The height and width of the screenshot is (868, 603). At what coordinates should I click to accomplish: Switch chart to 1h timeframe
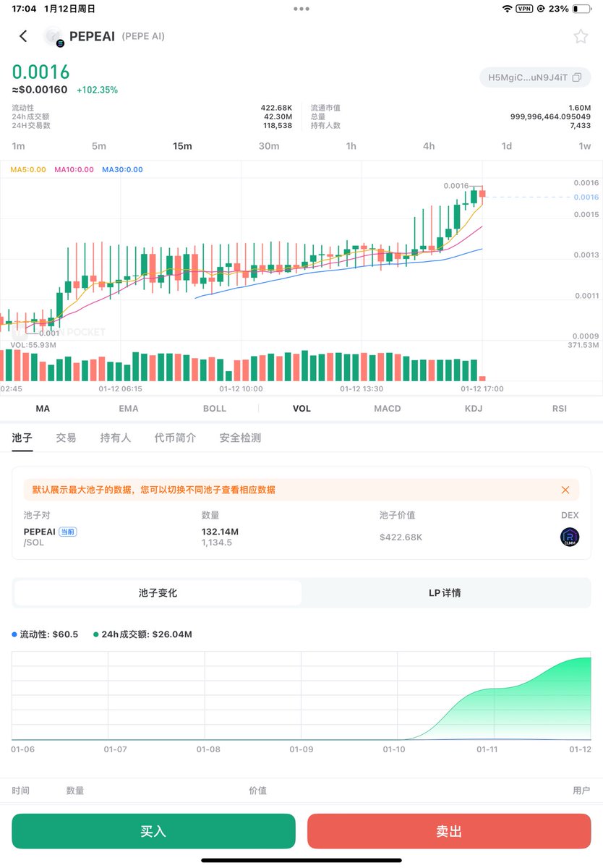[x=351, y=146]
